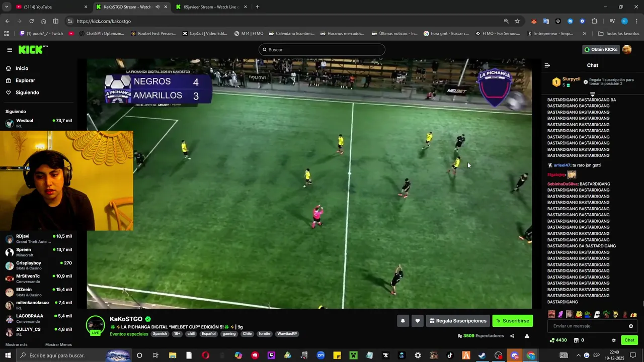Click the report warning triangle icon

coord(527,336)
